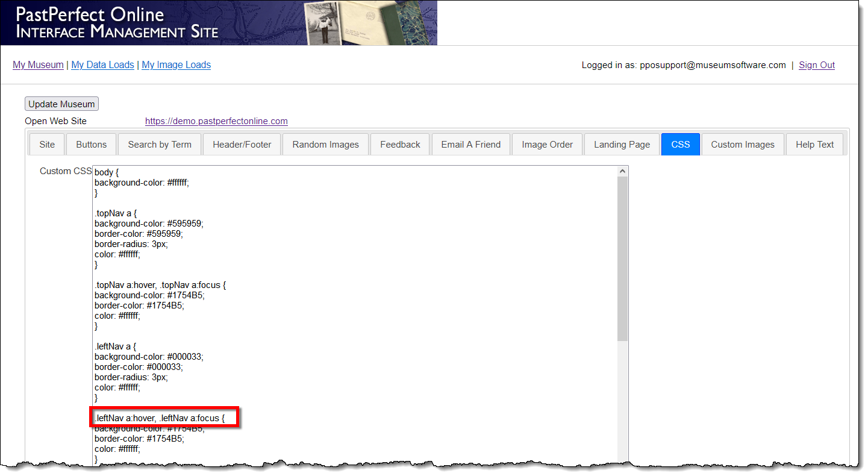Click the CSS editor scrollbar up arrow
This screenshot has width=868, height=476.
coord(623,171)
